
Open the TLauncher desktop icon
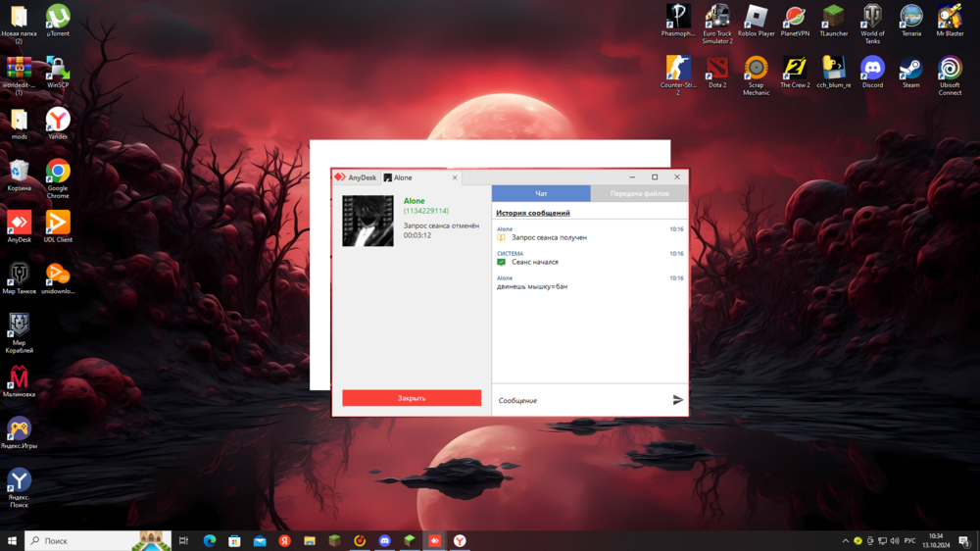(x=834, y=20)
